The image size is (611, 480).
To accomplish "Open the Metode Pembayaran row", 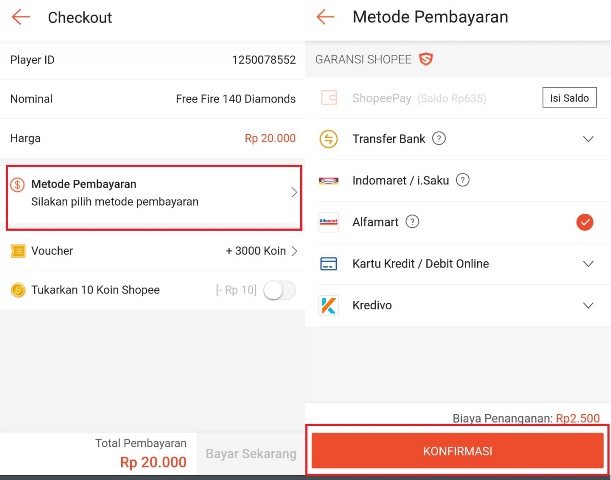I will click(x=154, y=198).
